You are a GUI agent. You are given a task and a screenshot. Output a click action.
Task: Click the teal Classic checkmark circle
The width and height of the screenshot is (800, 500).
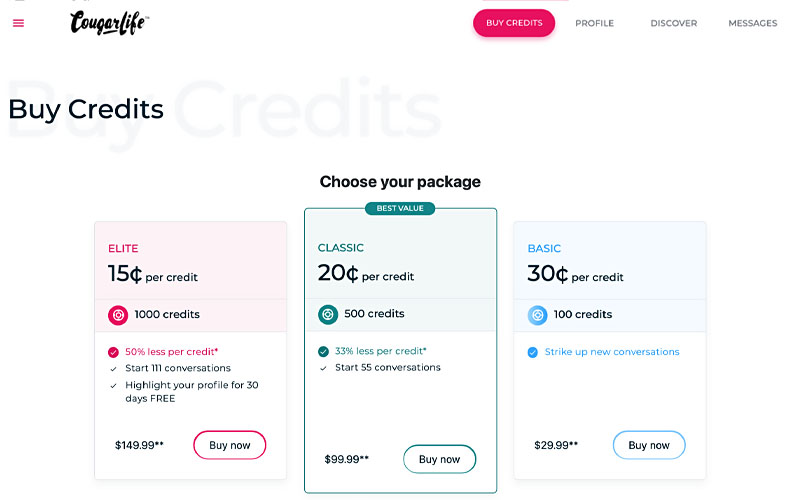pyautogui.click(x=323, y=351)
